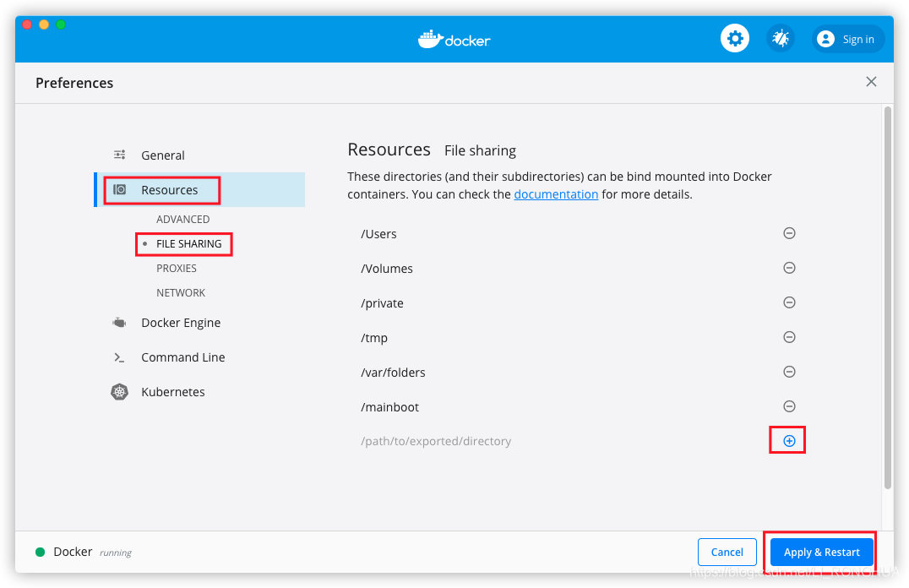Click the green macOS fullscreen button

coord(61,24)
